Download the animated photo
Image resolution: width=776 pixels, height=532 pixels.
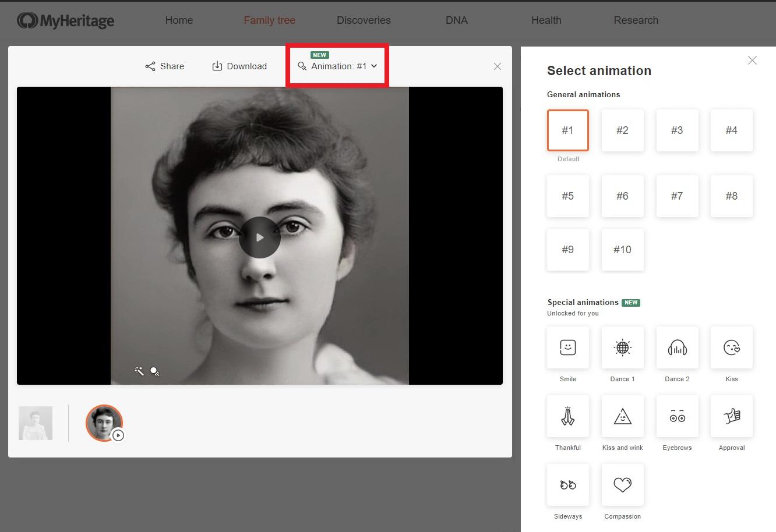239,66
